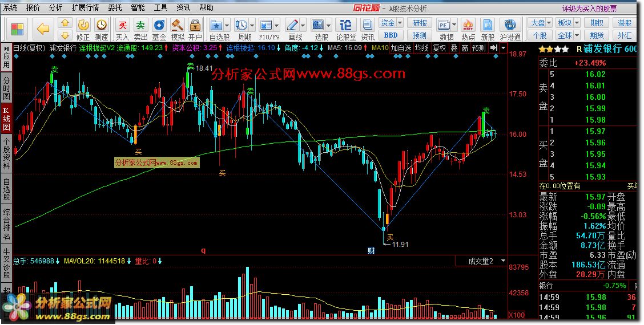Viewport: 644px width, 325px height.
Task: Toggle 复权 price adjustment on chart
Action: click(440, 48)
